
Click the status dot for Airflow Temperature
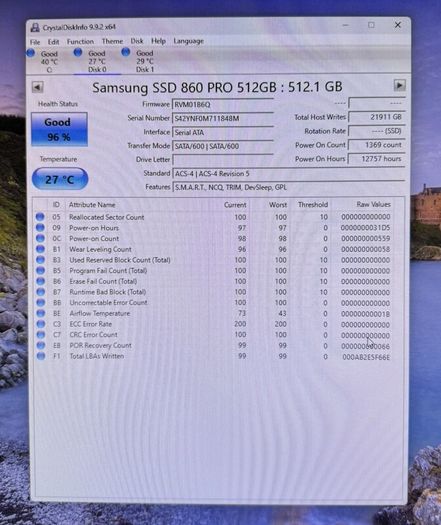pos(41,313)
